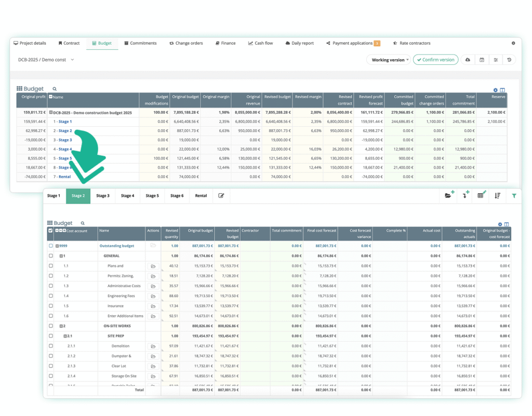Click the green filter funnel icon

tap(514, 196)
